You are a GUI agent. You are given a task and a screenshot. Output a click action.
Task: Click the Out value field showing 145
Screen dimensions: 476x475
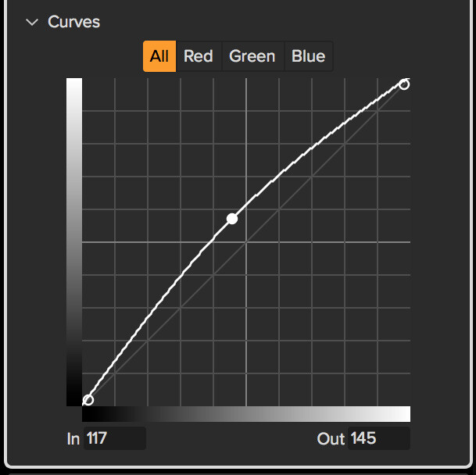[x=379, y=438]
